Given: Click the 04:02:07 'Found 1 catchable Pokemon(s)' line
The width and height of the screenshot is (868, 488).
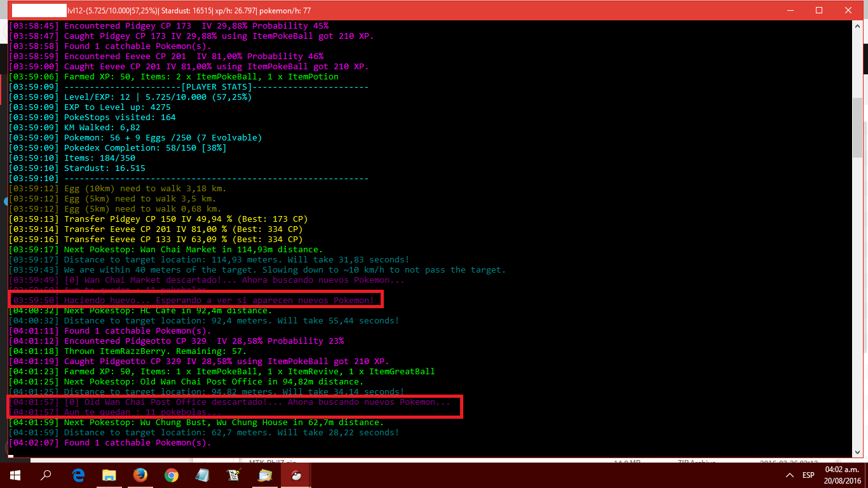Looking at the screenshot, I should [x=110, y=443].
